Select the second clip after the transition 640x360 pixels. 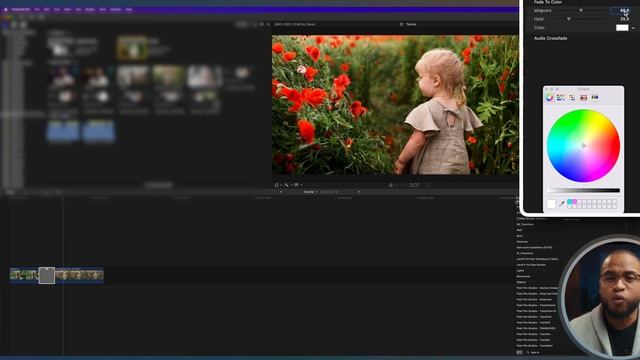(80, 276)
